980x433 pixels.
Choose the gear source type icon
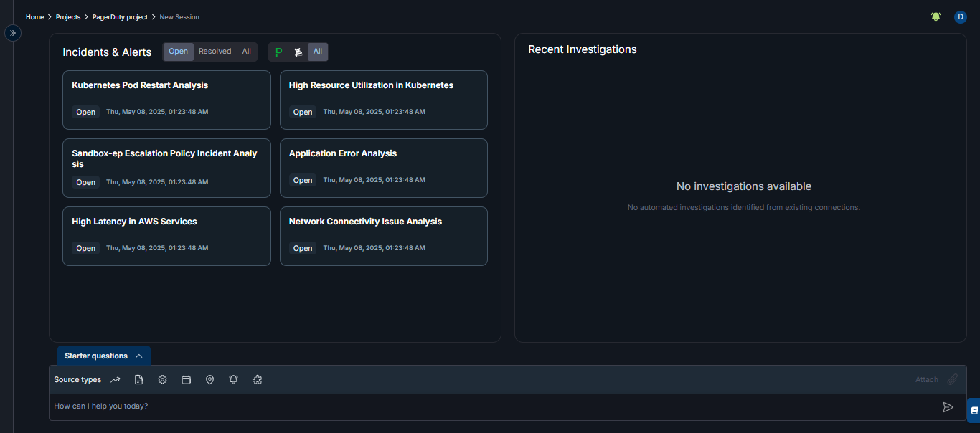click(162, 379)
